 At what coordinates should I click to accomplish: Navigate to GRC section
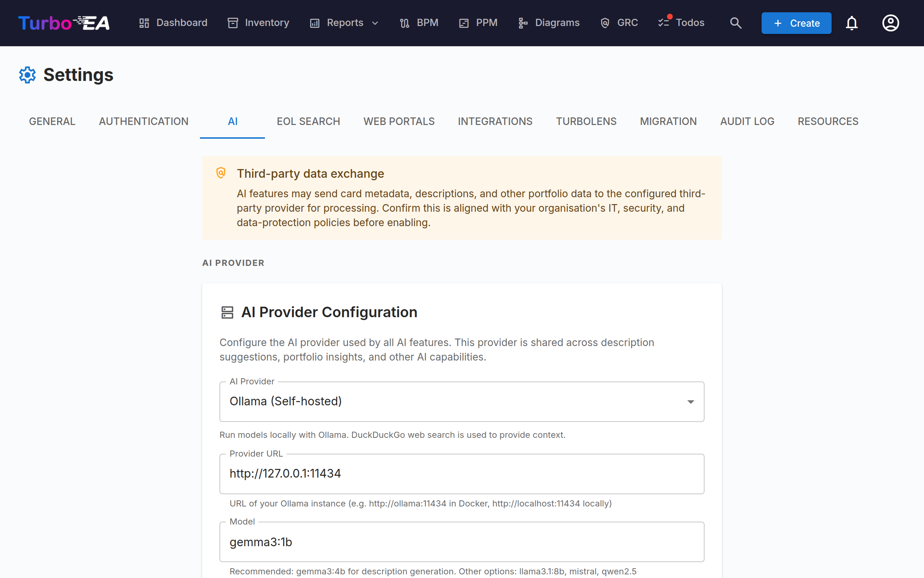click(619, 23)
